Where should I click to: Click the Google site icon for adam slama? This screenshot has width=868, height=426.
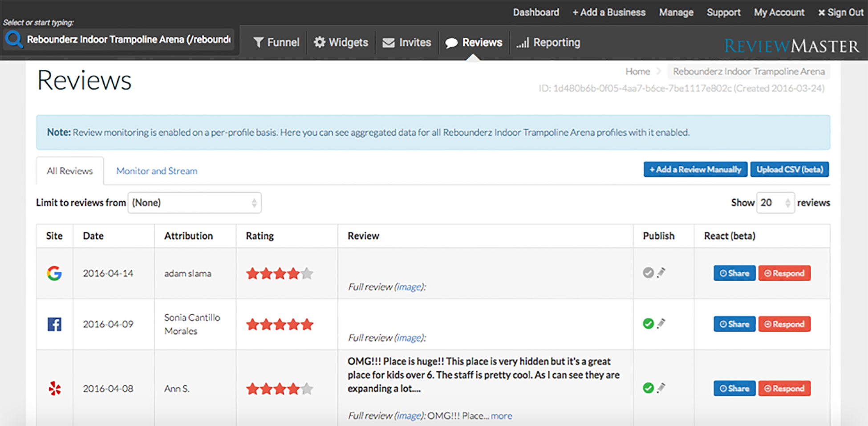(x=54, y=273)
